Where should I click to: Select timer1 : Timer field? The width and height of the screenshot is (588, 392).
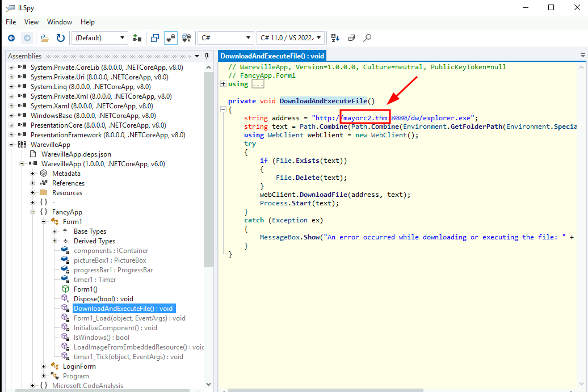(x=95, y=280)
